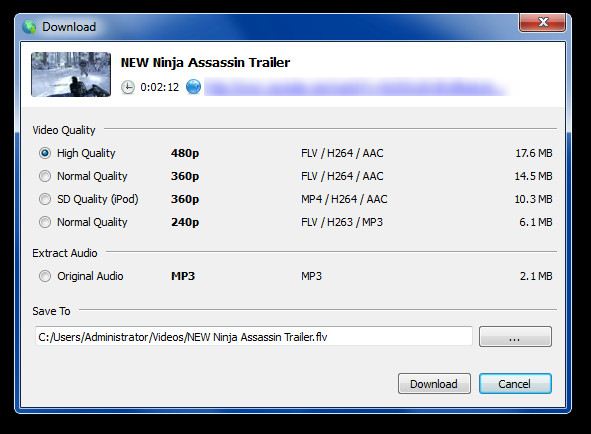Click the '2.1 MB' audio size
The width and height of the screenshot is (591, 434).
click(x=536, y=276)
